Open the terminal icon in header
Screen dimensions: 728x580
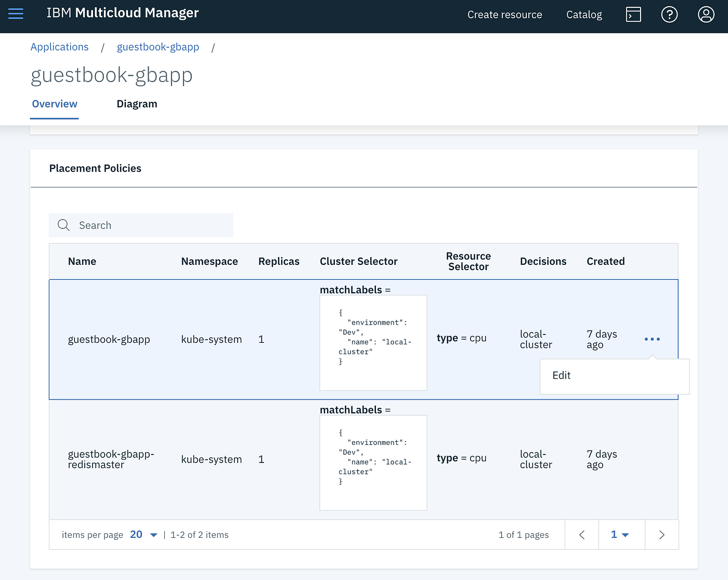tap(633, 15)
